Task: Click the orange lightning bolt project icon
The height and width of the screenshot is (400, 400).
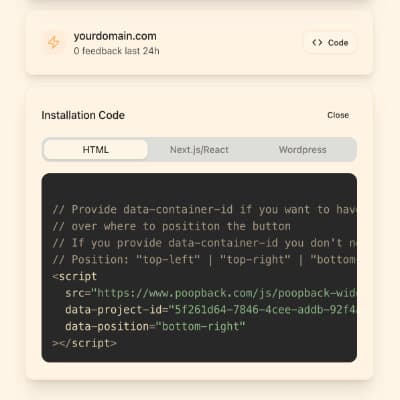Action: (x=53, y=43)
